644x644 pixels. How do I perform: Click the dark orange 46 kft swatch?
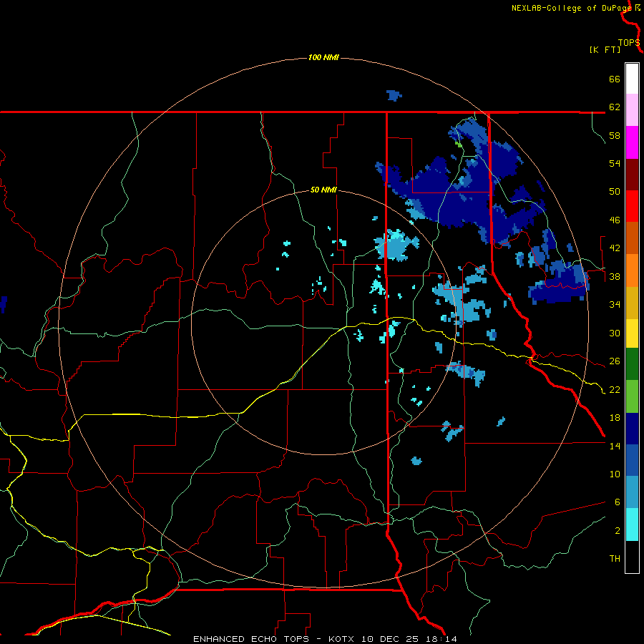632,238
